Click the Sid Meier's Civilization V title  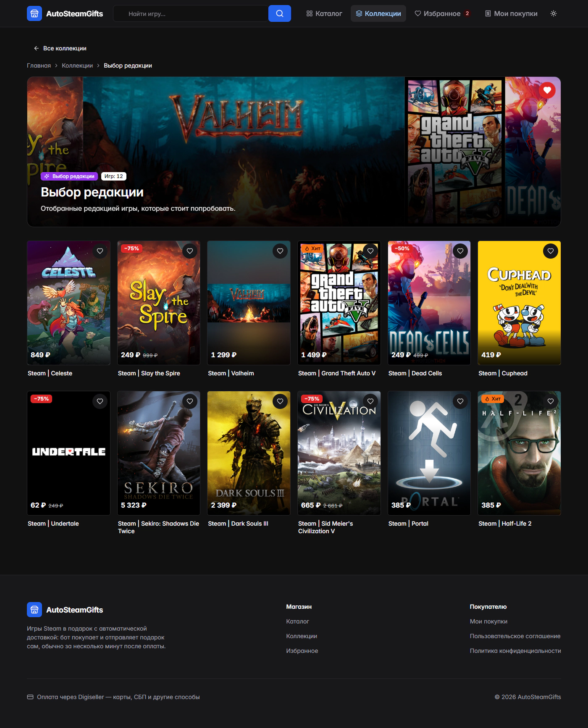point(325,527)
